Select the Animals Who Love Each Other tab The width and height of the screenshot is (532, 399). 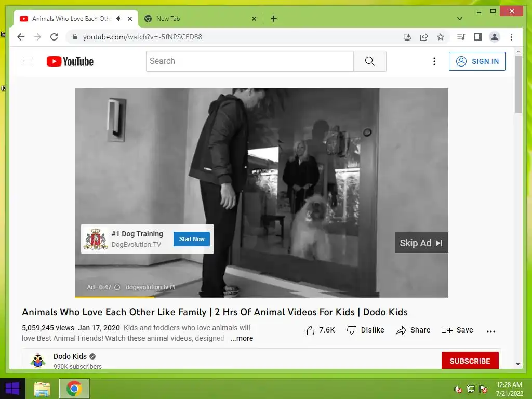point(71,19)
